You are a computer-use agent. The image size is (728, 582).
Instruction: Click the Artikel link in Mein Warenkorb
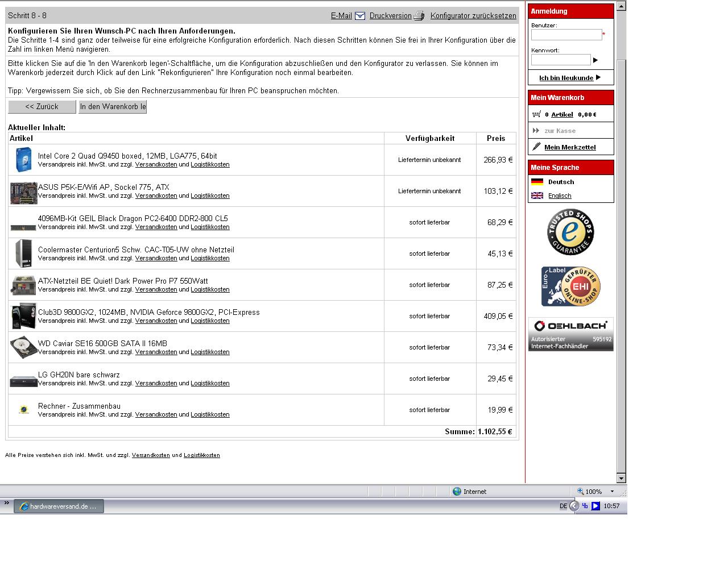(562, 114)
